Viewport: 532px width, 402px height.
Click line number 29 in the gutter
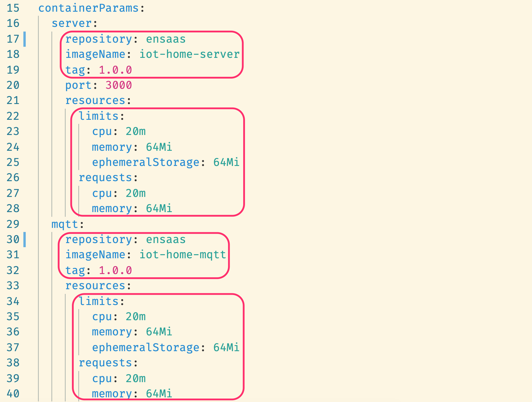pyautogui.click(x=13, y=224)
